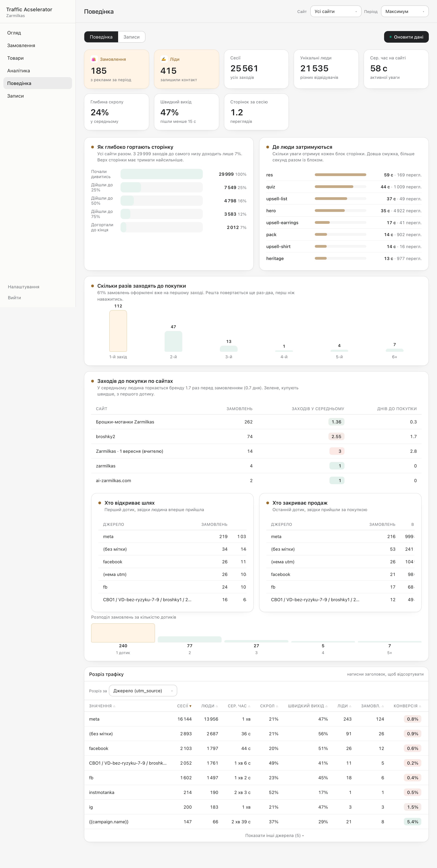Click the ig row in Розріз трафіку
Viewport: 437px width, 868px height.
tap(256, 807)
